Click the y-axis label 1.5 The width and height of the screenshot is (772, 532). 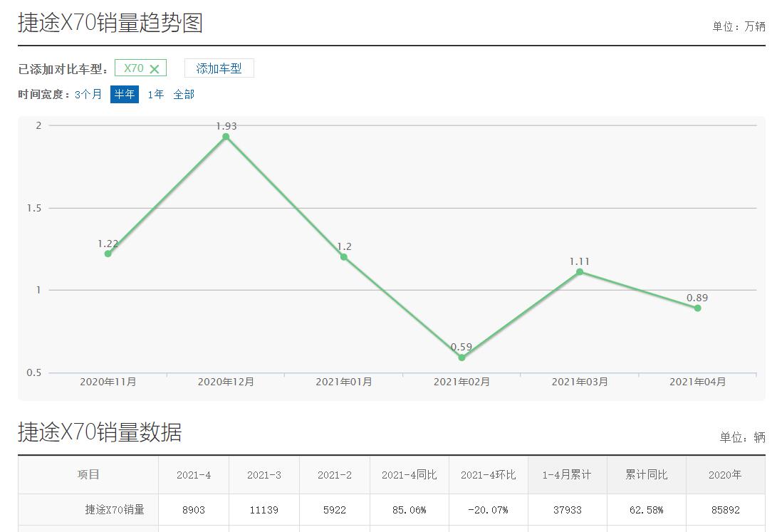pyautogui.click(x=34, y=208)
